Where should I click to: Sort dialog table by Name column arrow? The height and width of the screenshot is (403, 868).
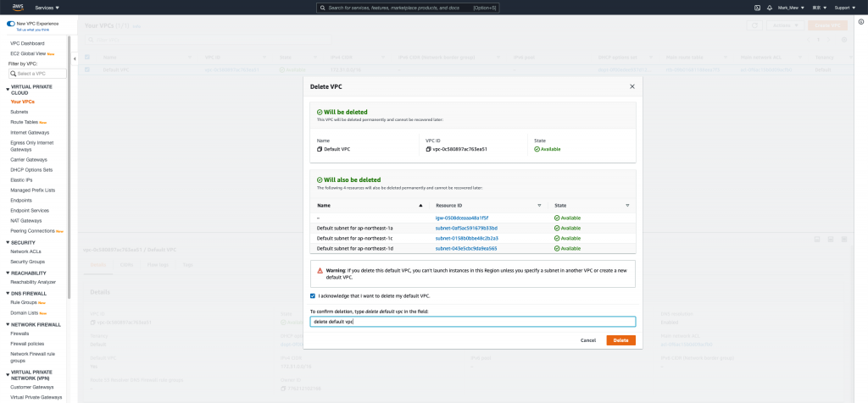[420, 205]
